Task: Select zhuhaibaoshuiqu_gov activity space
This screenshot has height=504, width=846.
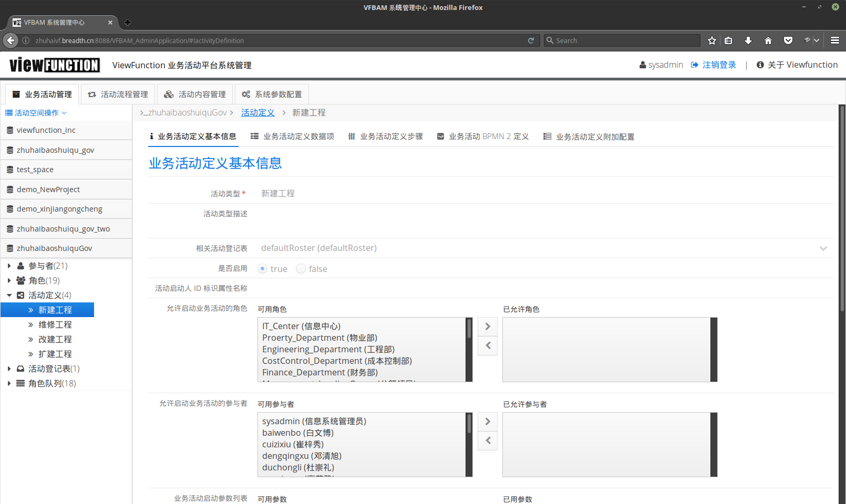Action: [x=66, y=150]
